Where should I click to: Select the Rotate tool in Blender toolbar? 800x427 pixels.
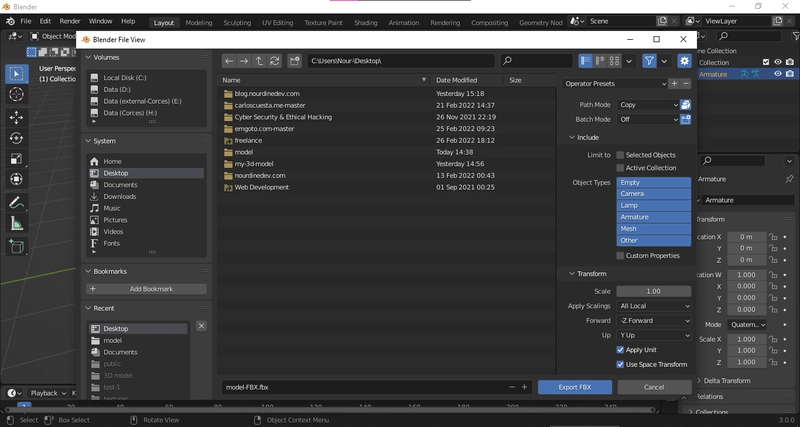(x=16, y=138)
